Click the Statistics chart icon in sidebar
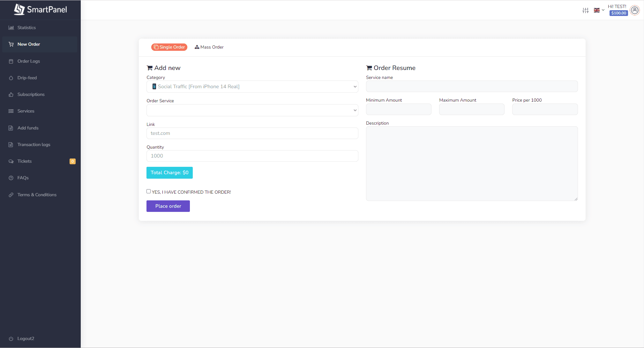Image resolution: width=644 pixels, height=348 pixels. (x=11, y=28)
